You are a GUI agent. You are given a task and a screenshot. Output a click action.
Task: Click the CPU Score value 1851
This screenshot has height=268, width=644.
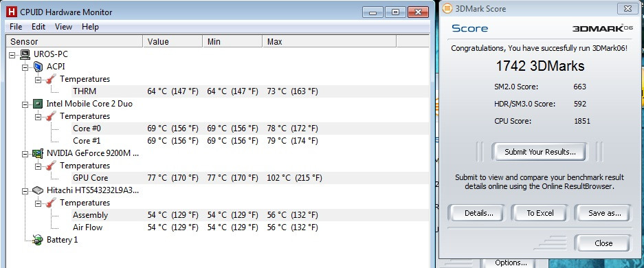[581, 121]
